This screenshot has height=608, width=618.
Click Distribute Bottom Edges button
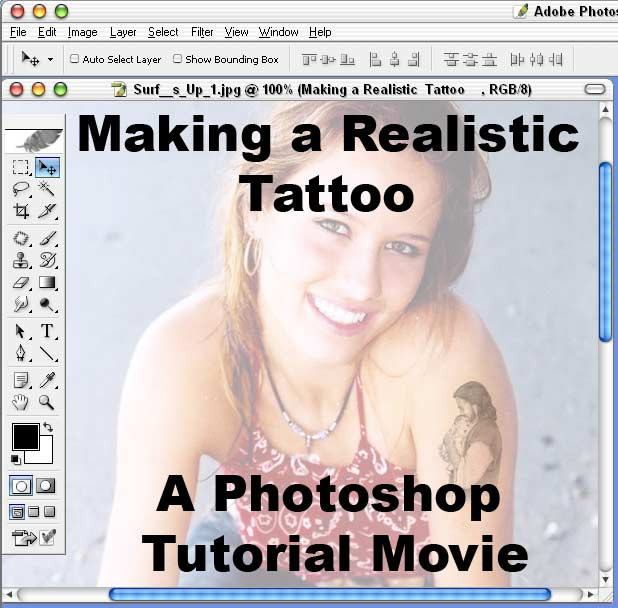click(489, 60)
